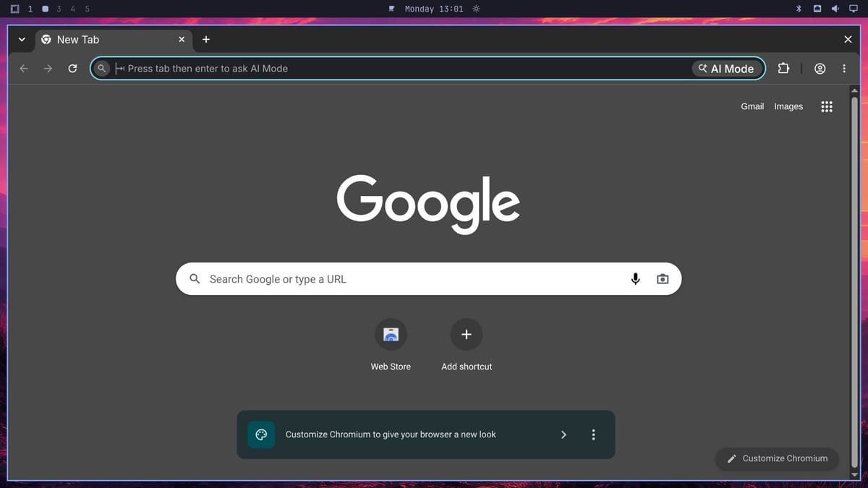Switch to workspace 3
The width and height of the screenshot is (868, 488).
(x=59, y=9)
